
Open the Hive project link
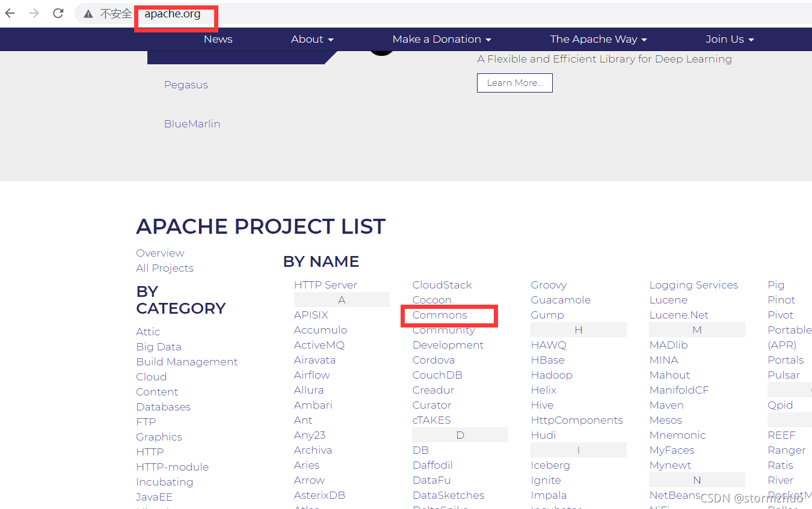click(542, 405)
